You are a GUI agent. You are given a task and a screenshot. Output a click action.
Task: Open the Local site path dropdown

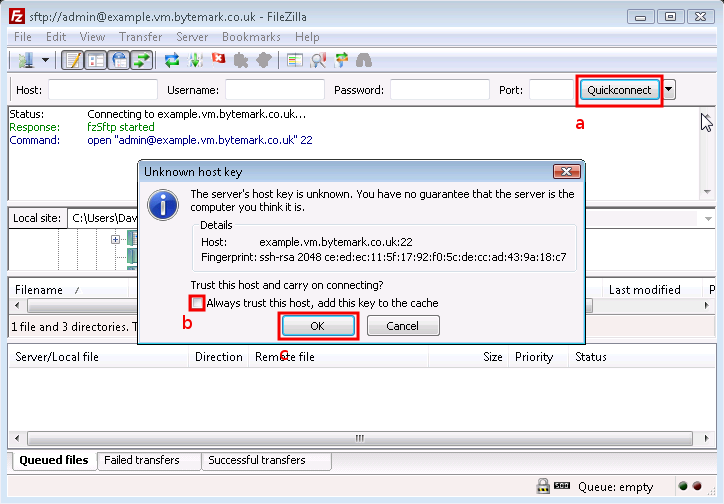pyautogui.click(x=708, y=218)
